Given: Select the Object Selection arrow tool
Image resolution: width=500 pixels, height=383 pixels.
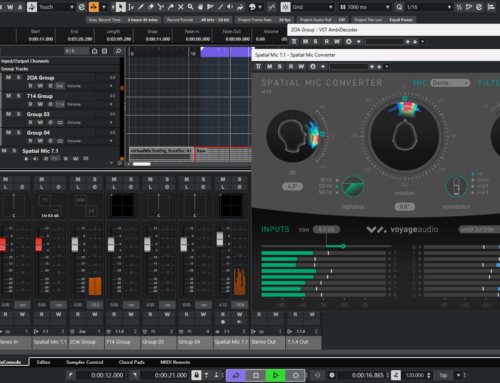Looking at the screenshot, I should (120, 7).
